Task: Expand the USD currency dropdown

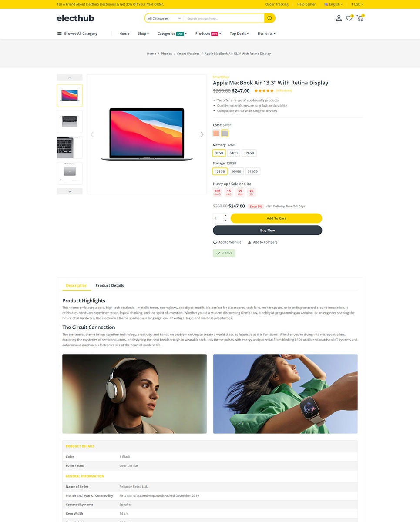Action: tap(357, 4)
